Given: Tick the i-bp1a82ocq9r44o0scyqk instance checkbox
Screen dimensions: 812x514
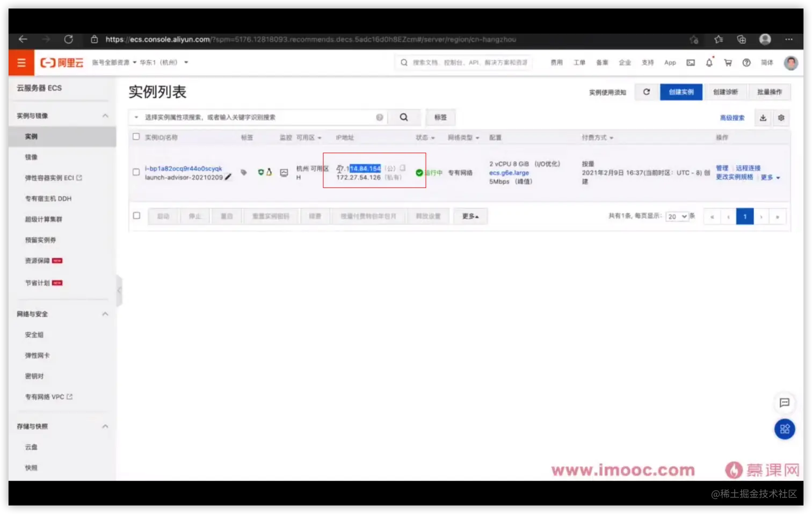Looking at the screenshot, I should [x=136, y=172].
